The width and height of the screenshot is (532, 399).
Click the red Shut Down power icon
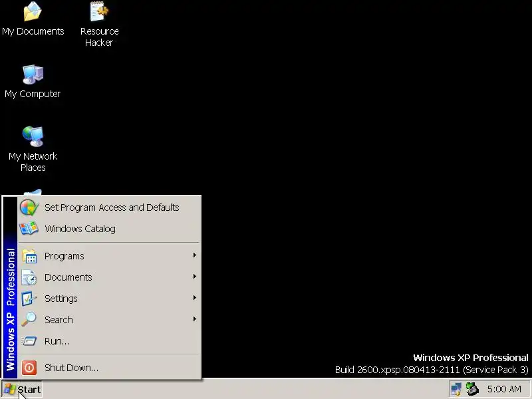29,368
